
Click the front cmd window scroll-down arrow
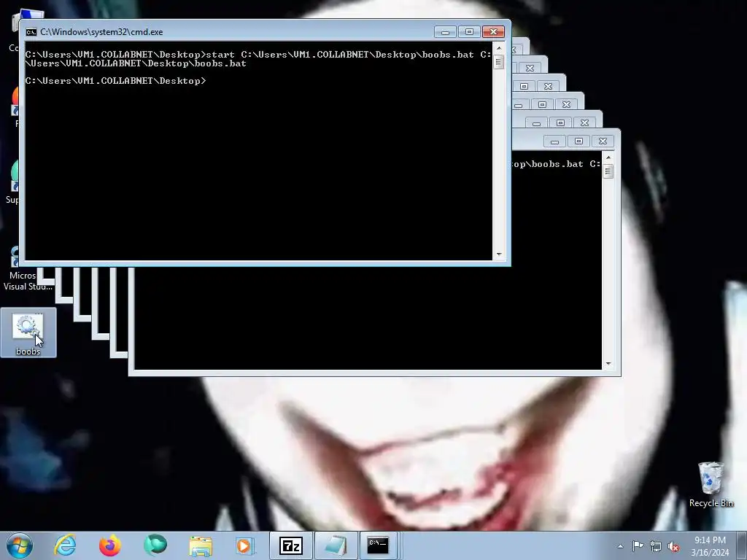click(499, 254)
